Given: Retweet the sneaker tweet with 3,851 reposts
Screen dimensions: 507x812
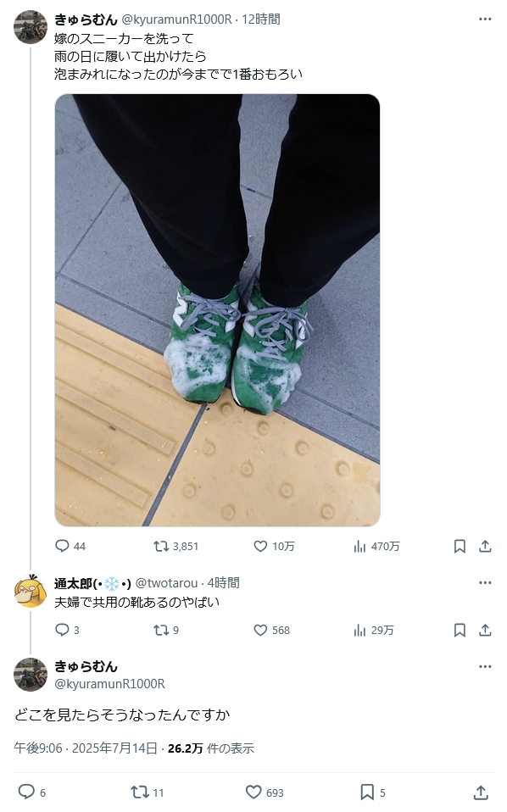Looking at the screenshot, I should [160, 546].
